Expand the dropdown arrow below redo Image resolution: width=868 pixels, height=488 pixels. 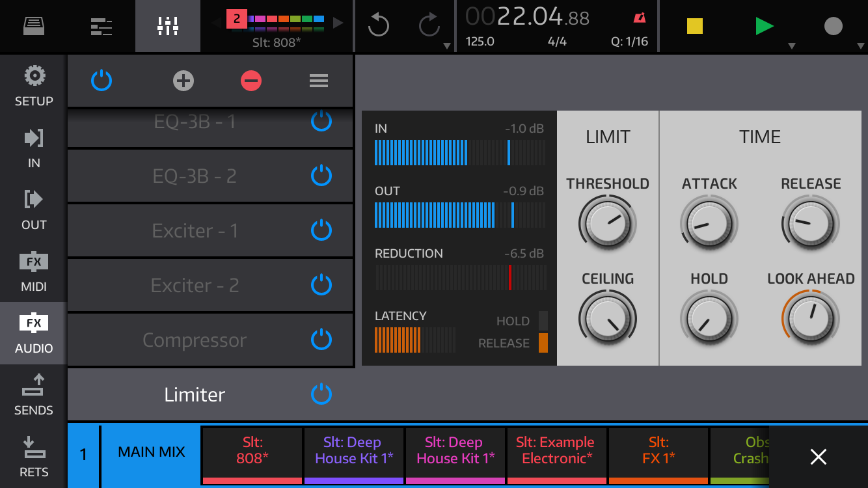446,46
